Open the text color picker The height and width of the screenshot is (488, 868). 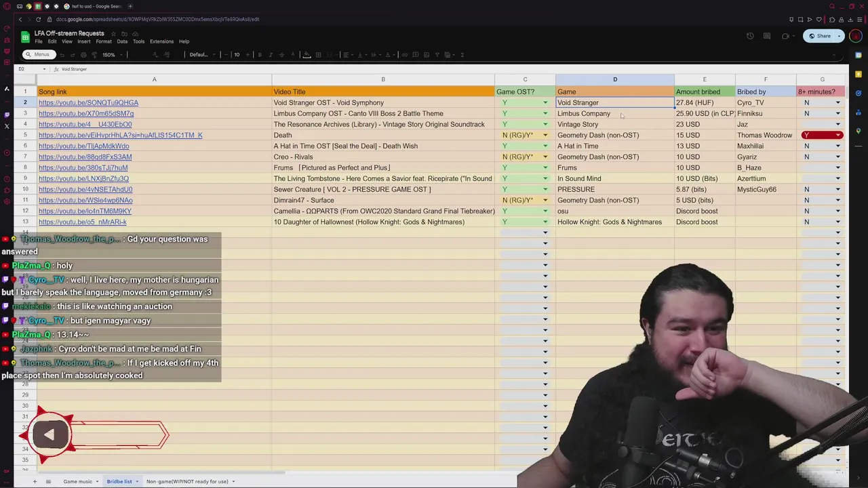(x=293, y=54)
